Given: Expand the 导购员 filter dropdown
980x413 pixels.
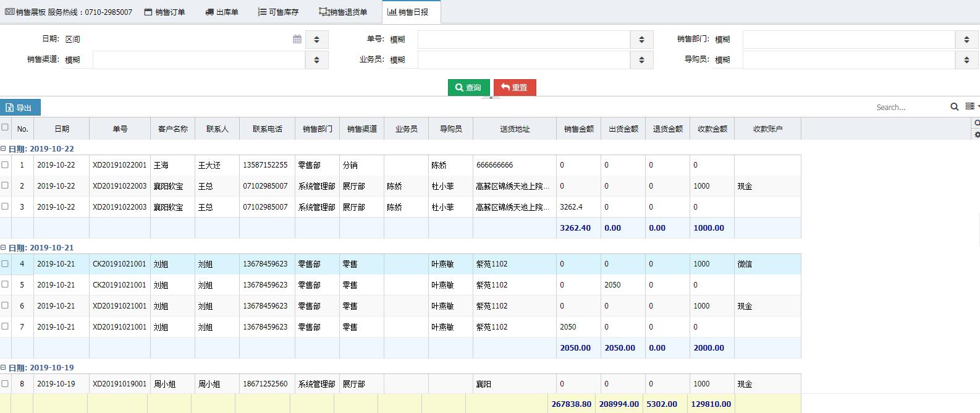Looking at the screenshot, I should coord(966,60).
